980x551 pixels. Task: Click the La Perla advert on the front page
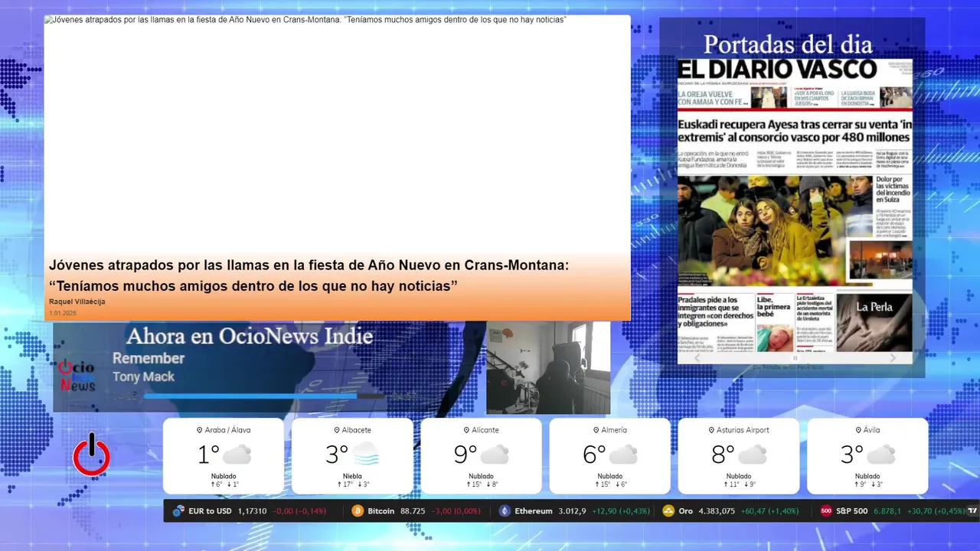[x=874, y=321]
